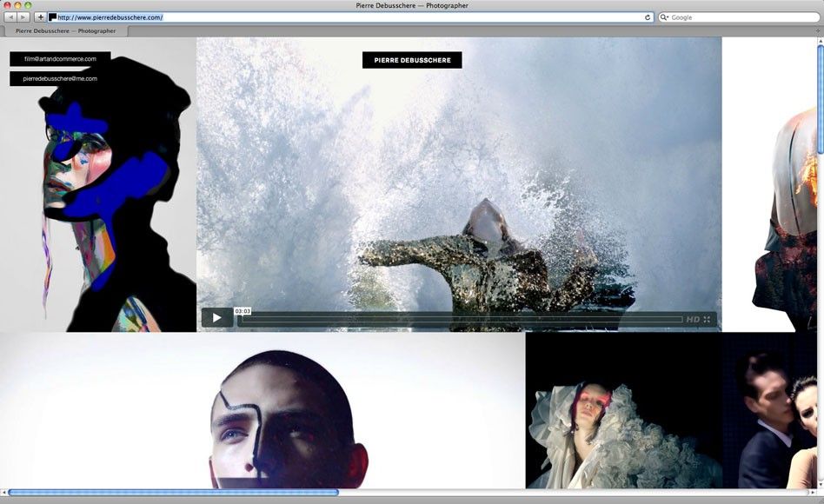
Task: Reload the page using the refresh icon
Action: coord(648,17)
